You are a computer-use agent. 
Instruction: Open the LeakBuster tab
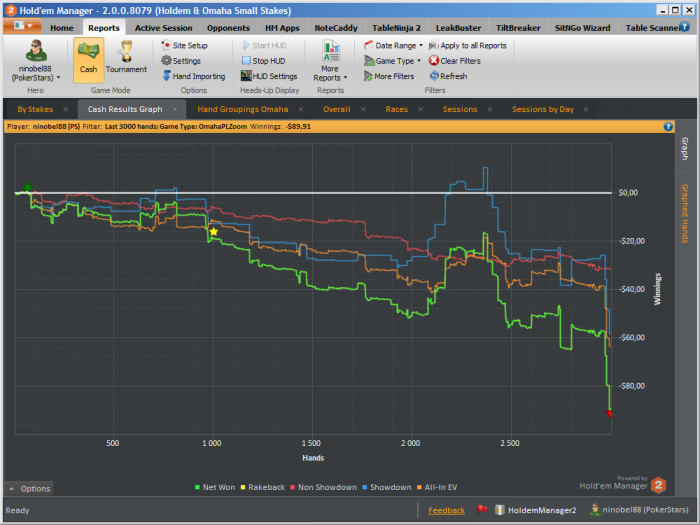(458, 28)
